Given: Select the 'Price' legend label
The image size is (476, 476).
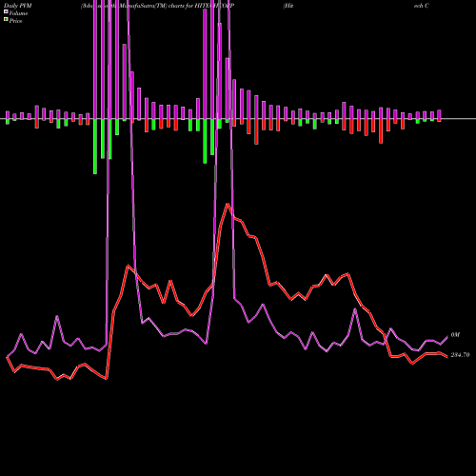Looking at the screenshot, I should 15,21.
